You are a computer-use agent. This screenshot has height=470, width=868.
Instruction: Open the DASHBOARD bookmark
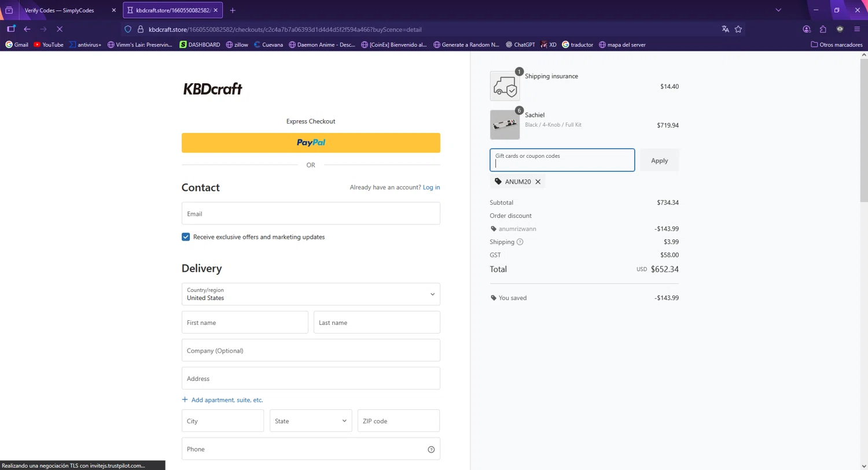tap(200, 45)
